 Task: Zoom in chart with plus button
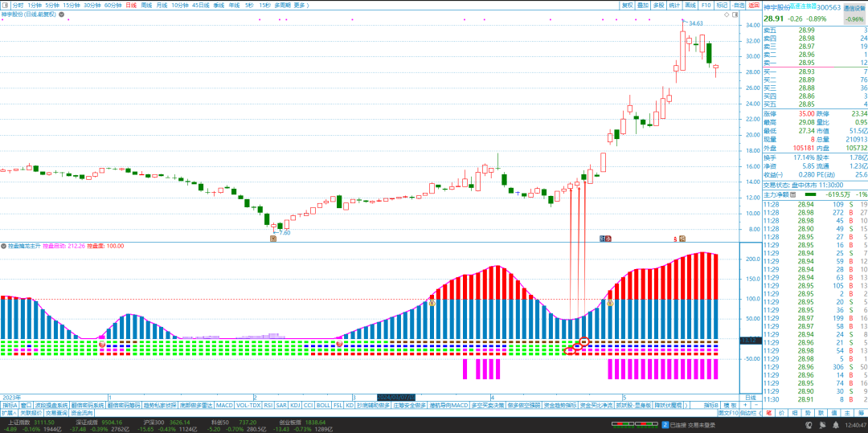[x=746, y=405]
